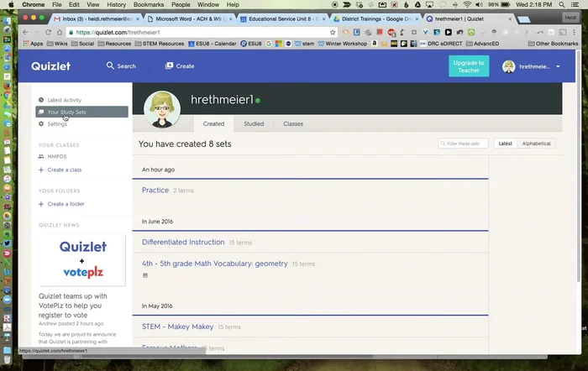Click the hrethmeier1 profile avatar
The height and width of the screenshot is (371, 588).
point(162,109)
